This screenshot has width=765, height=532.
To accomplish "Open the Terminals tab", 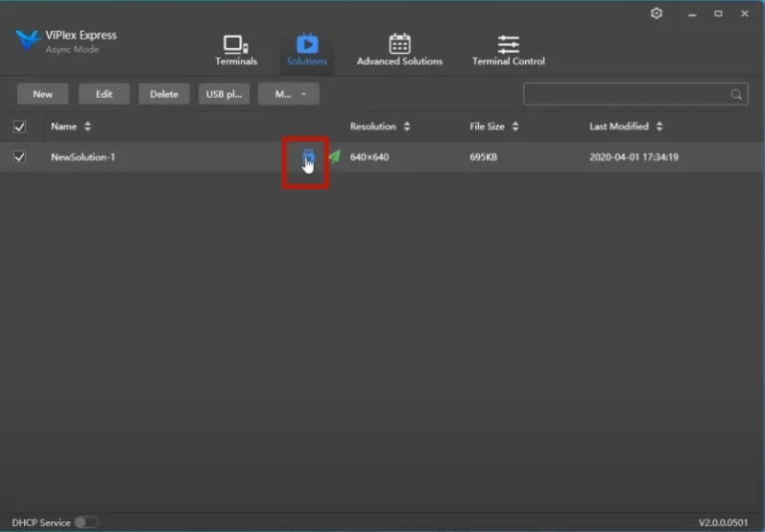I will click(x=236, y=50).
